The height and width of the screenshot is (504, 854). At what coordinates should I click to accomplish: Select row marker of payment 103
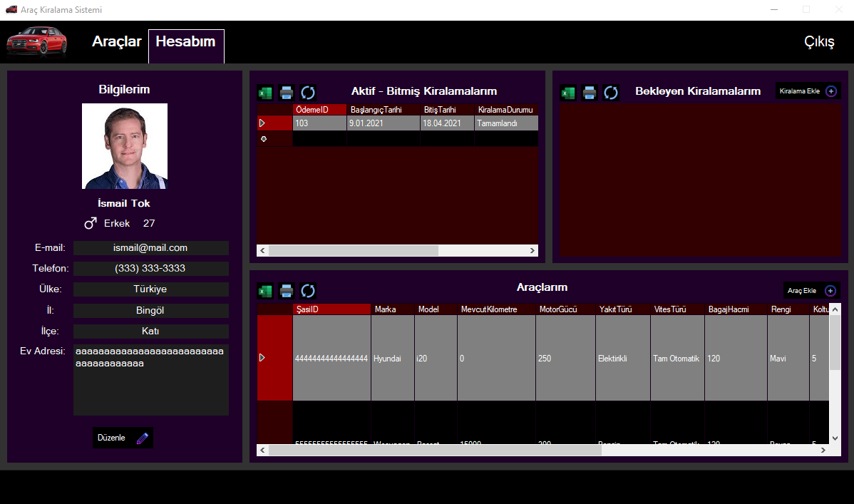[x=274, y=123]
